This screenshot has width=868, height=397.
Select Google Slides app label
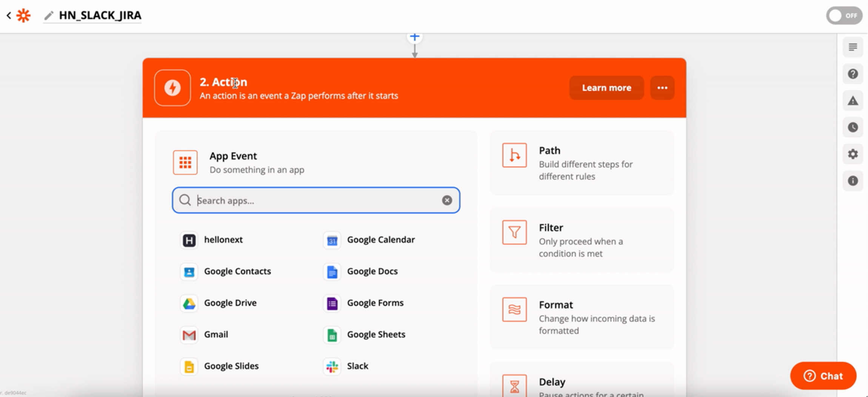231,366
